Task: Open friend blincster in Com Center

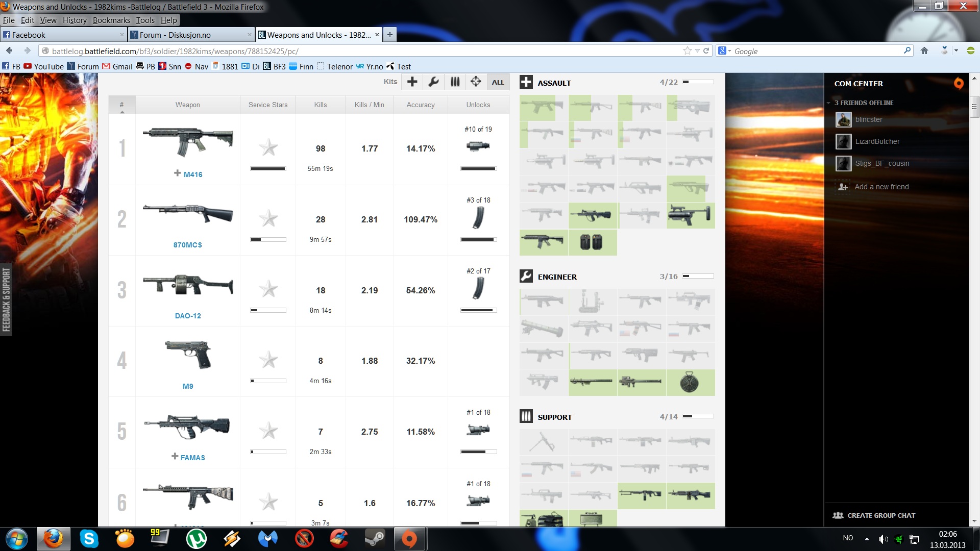Action: coord(869,119)
